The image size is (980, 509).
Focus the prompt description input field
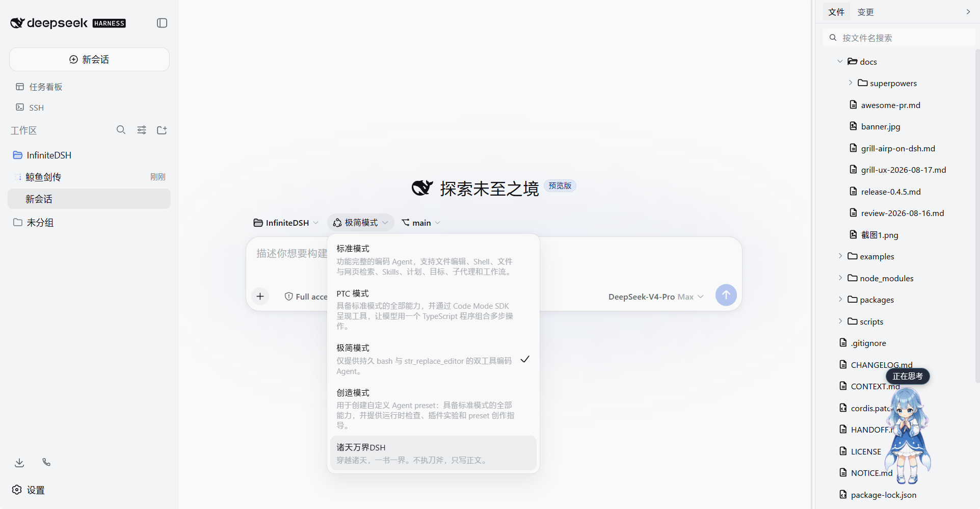(292, 253)
